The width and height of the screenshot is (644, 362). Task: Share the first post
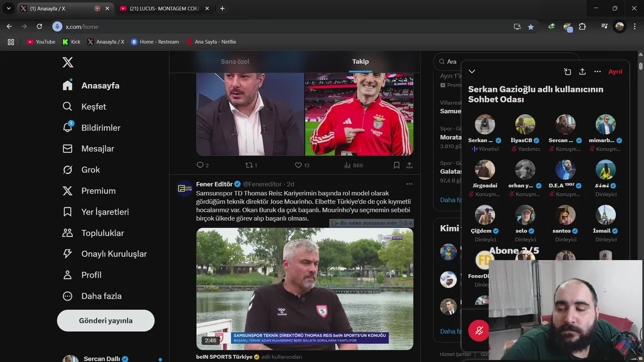[410, 165]
